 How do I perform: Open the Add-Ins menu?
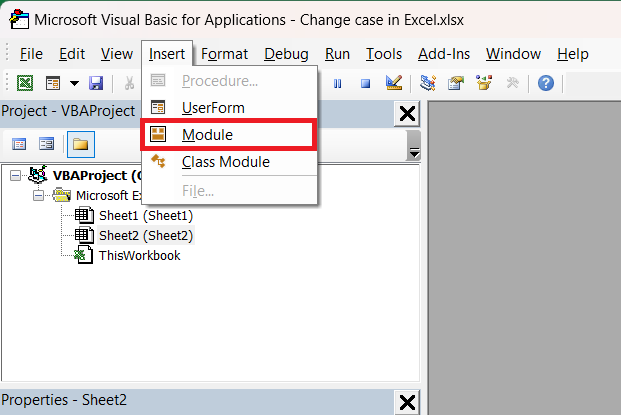point(444,54)
